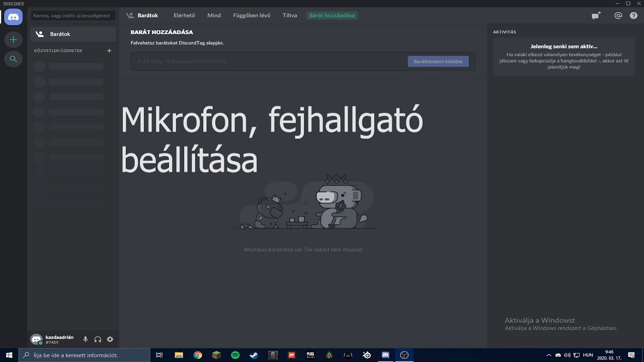Switch to the Mind tab
644x362 pixels.
pos(214,16)
